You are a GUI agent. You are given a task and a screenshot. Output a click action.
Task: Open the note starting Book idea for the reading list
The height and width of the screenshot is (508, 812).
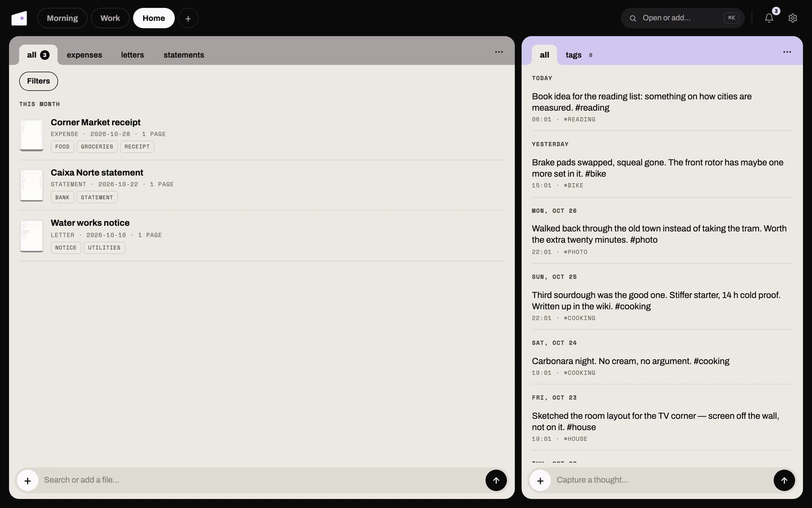pyautogui.click(x=662, y=108)
